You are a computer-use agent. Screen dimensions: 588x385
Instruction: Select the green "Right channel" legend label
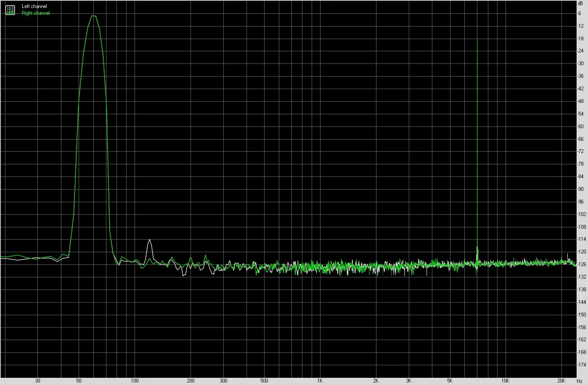click(36, 13)
